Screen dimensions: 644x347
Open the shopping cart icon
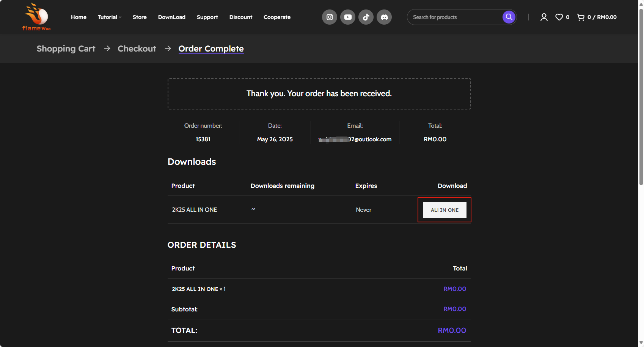point(581,17)
